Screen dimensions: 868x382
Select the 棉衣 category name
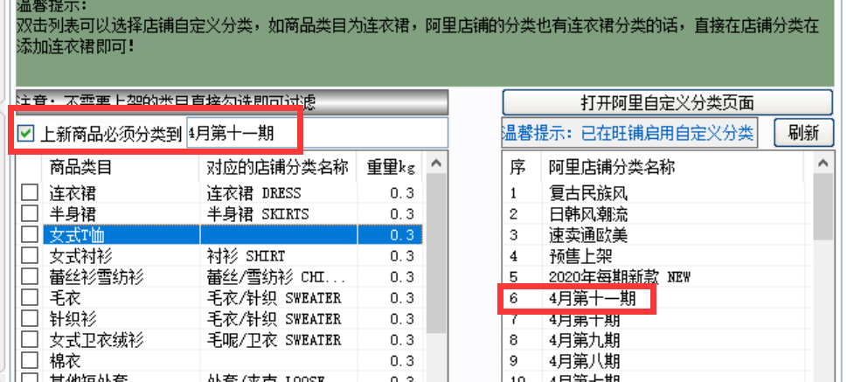click(x=64, y=360)
